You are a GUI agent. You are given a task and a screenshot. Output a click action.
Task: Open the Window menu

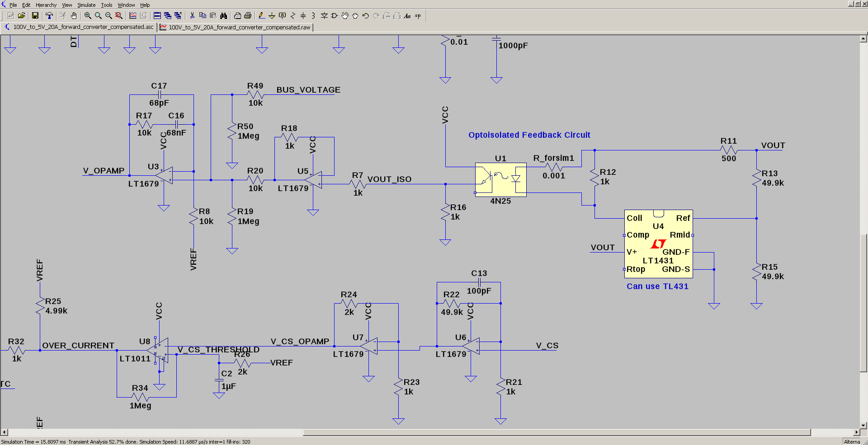point(126,5)
